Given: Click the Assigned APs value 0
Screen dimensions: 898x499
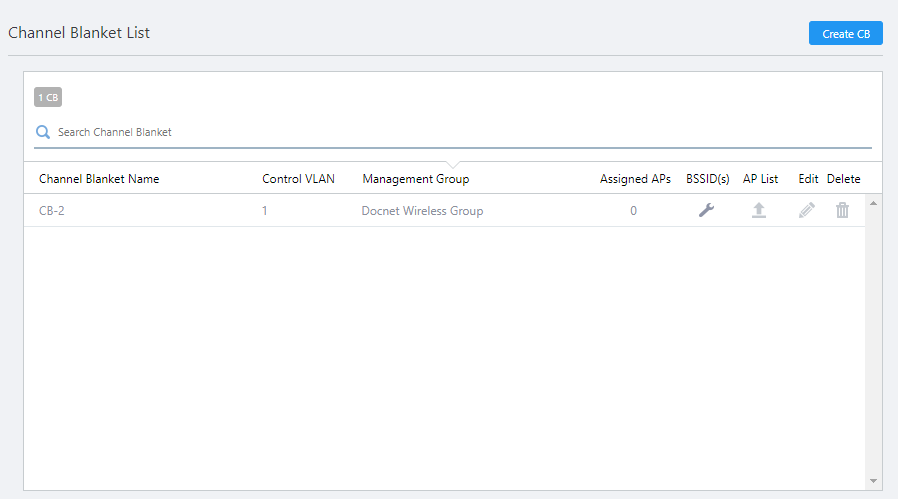Looking at the screenshot, I should (633, 211).
